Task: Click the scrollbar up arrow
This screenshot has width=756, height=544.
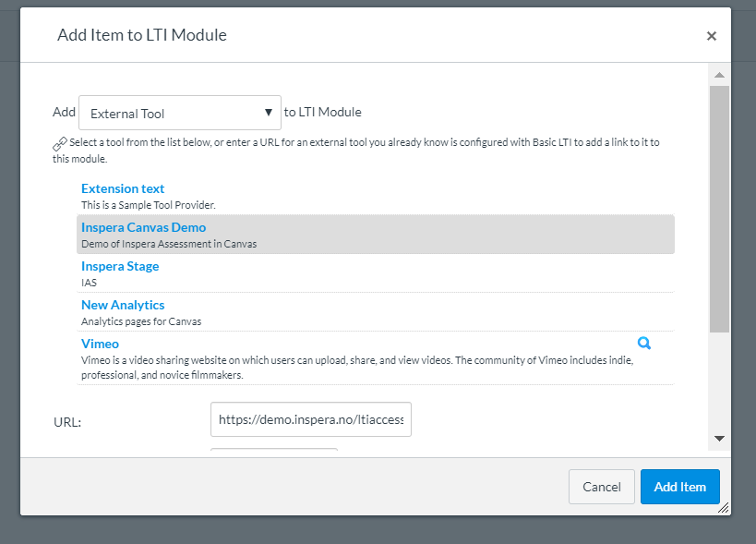Action: click(x=719, y=75)
